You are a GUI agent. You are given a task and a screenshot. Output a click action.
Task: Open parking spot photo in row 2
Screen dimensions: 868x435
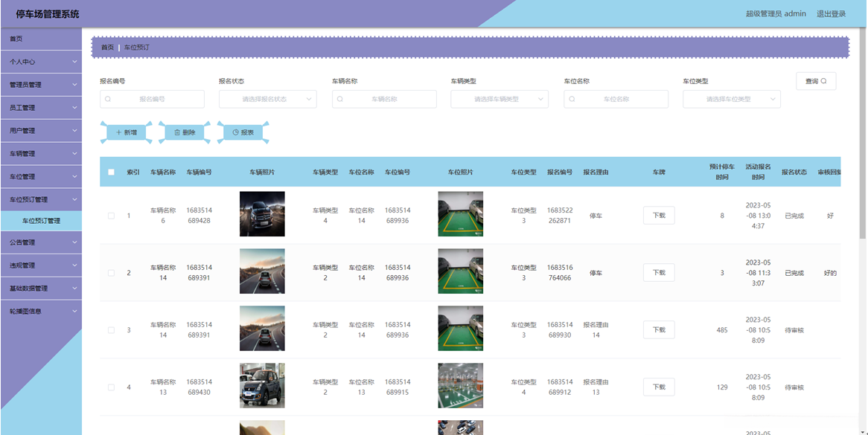(x=461, y=271)
